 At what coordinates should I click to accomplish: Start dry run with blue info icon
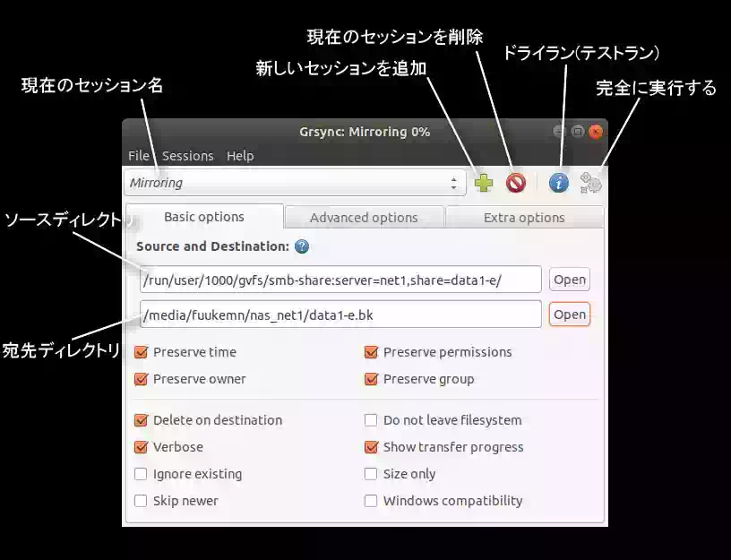(558, 183)
